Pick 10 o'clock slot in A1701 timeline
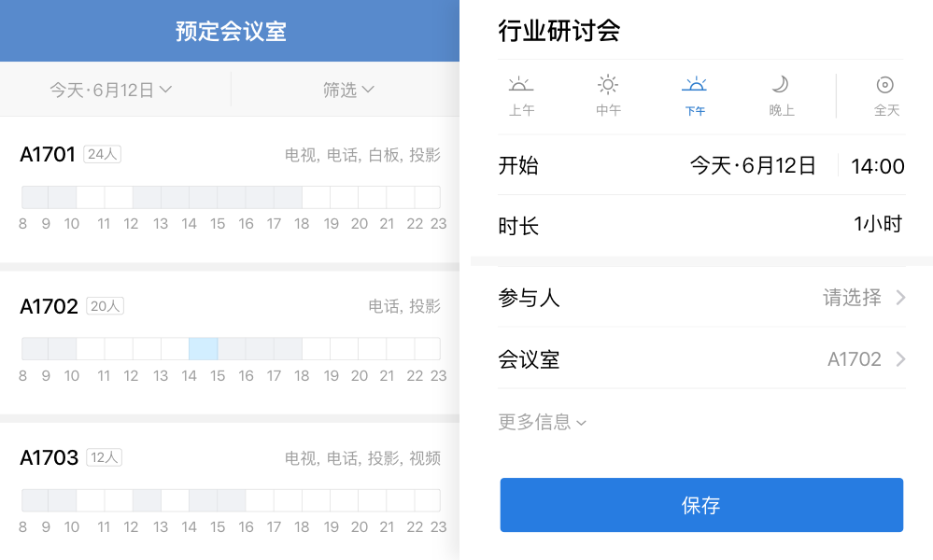The image size is (933, 560). 91,197
